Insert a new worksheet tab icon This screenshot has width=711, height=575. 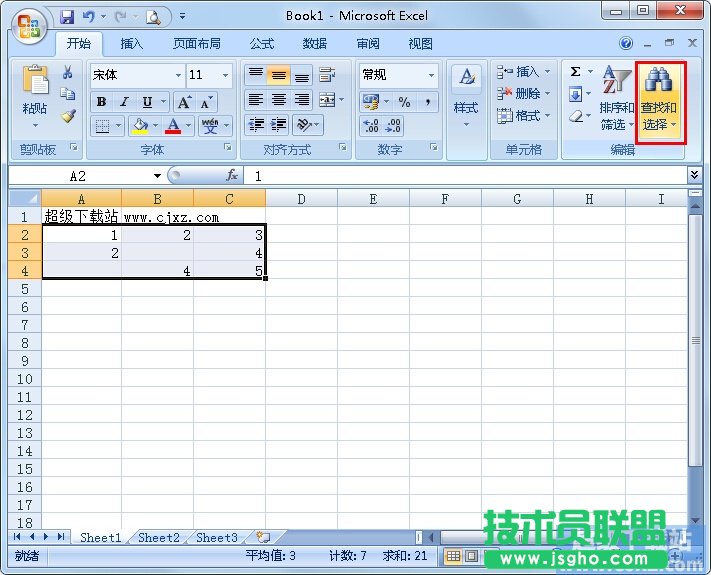tap(263, 537)
